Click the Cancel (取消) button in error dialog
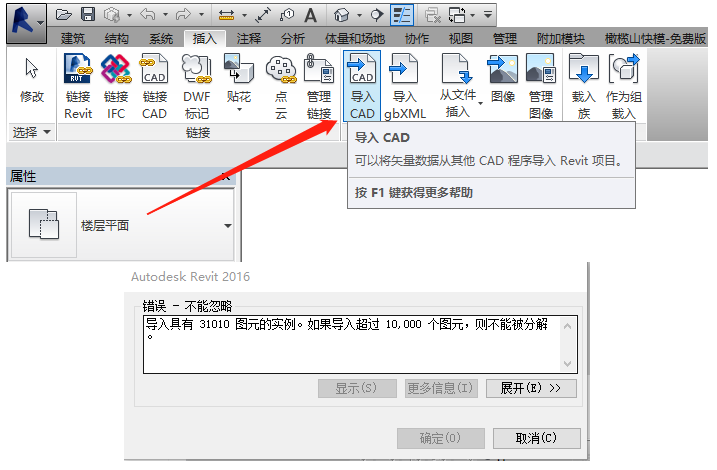The width and height of the screenshot is (717, 470). coord(536,438)
